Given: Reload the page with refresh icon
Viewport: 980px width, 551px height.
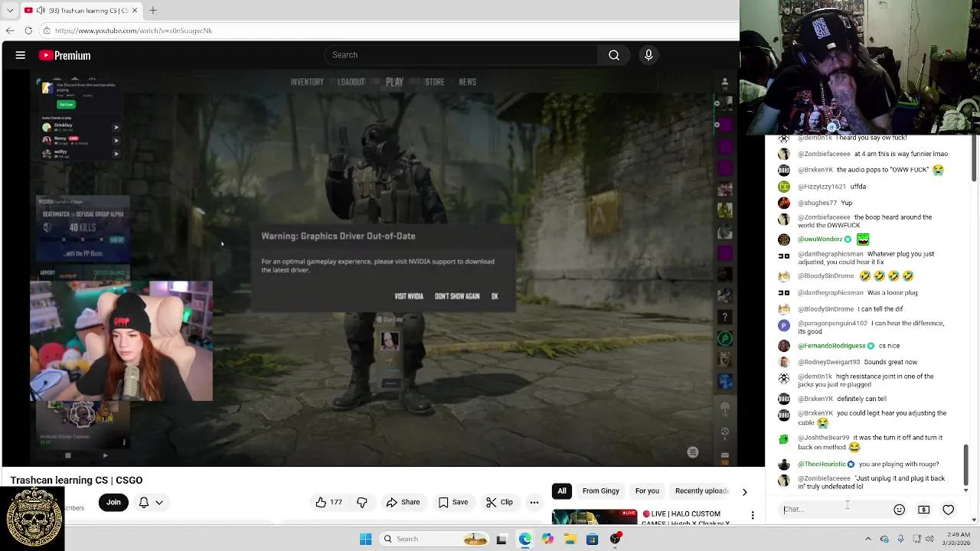Looking at the screenshot, I should (28, 31).
